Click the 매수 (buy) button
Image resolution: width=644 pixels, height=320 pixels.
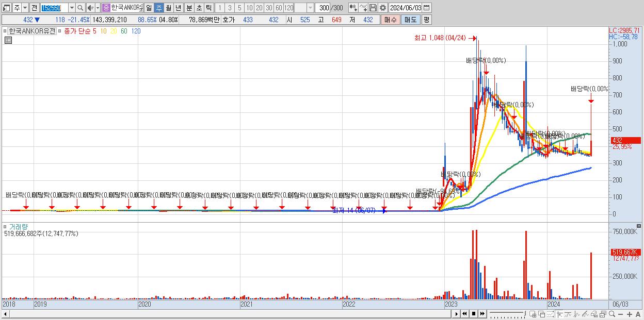pos(391,20)
